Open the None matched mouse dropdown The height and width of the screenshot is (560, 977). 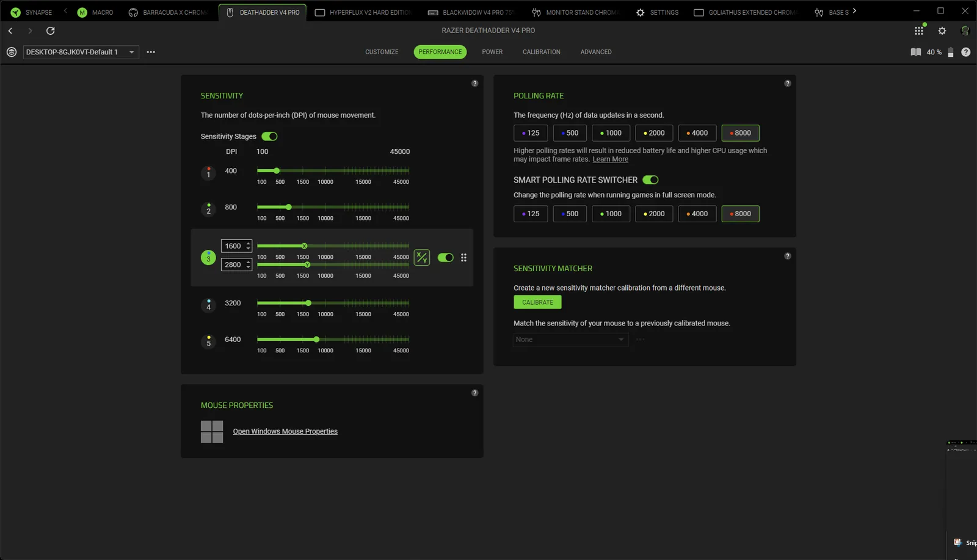[x=570, y=340]
